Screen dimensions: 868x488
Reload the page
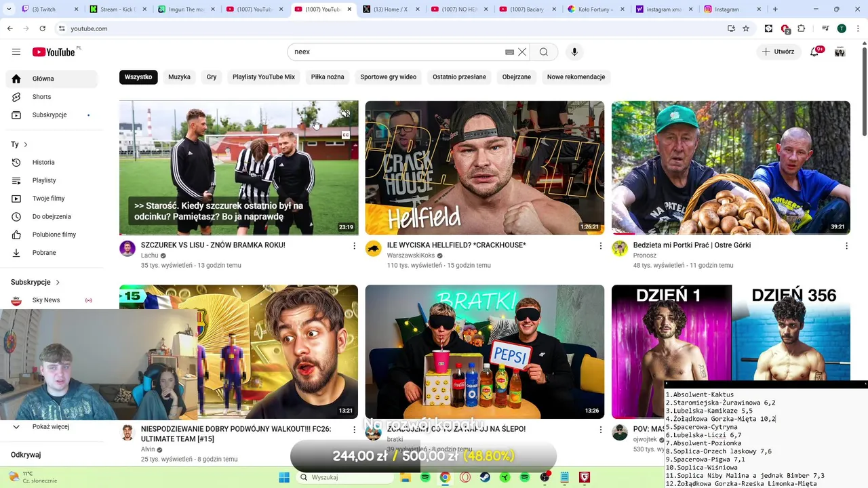[42, 28]
